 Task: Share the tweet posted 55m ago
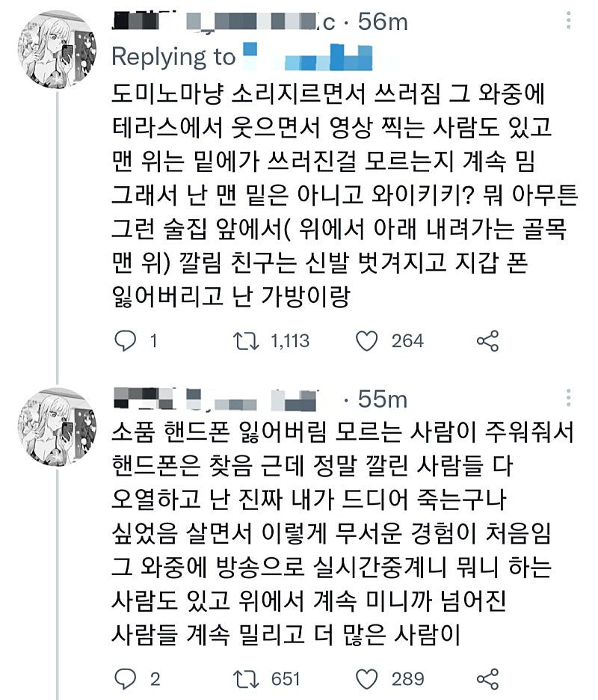[487, 678]
